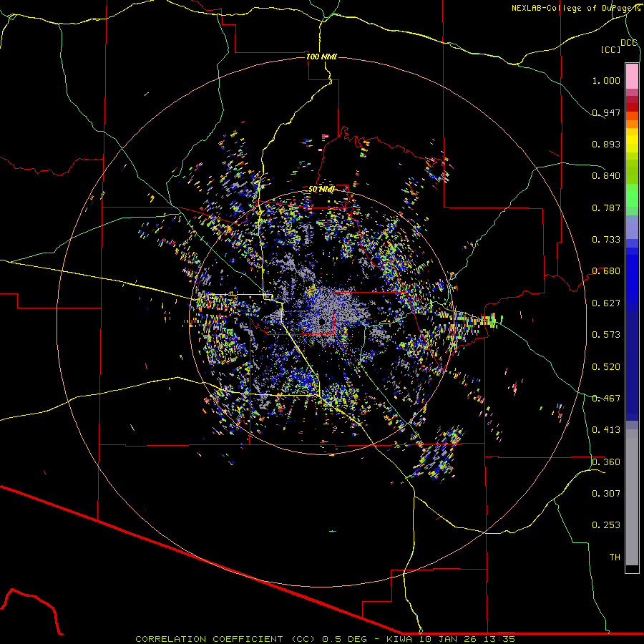Click the radar site center dot
Image resolution: width=644 pixels, height=644 pixels.
click(322, 322)
